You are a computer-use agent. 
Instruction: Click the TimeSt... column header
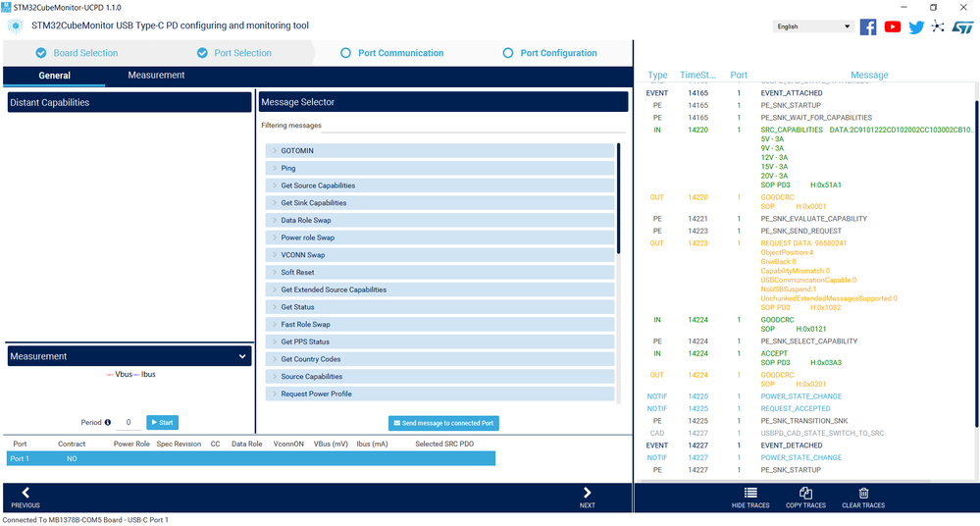[698, 75]
